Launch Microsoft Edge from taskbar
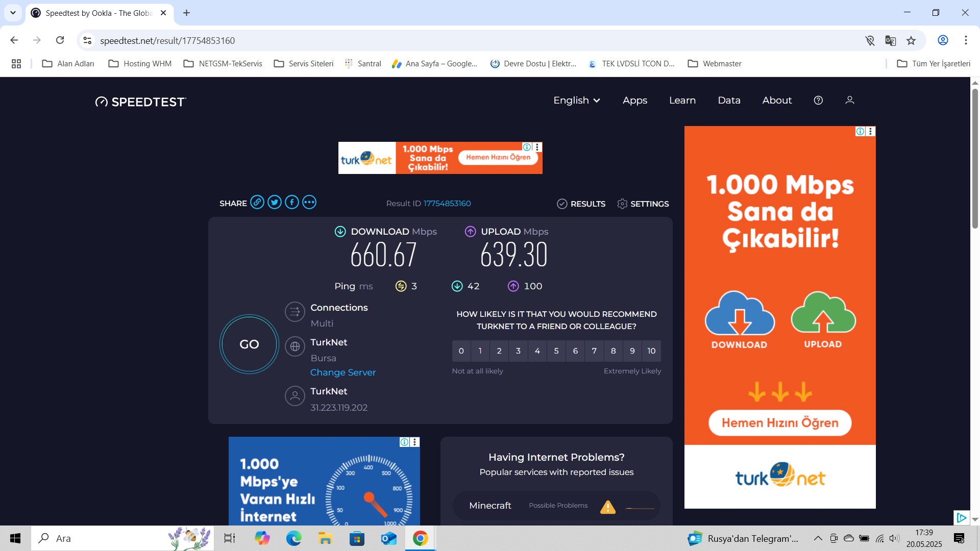The height and width of the screenshot is (551, 980). pyautogui.click(x=293, y=538)
